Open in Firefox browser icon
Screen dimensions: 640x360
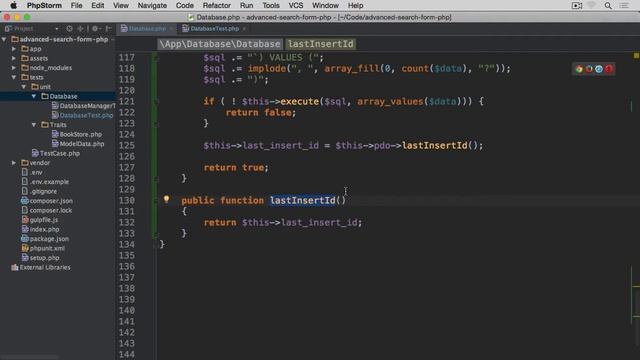coord(589,69)
